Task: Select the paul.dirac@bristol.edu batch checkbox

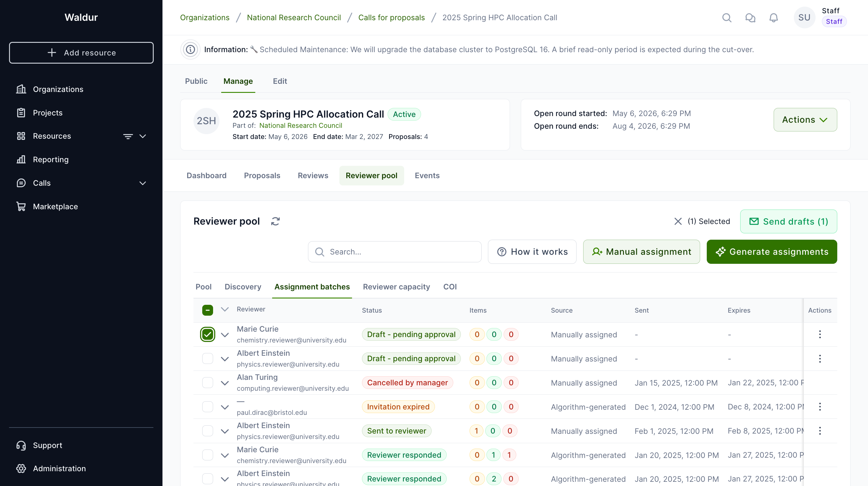Action: 208,407
